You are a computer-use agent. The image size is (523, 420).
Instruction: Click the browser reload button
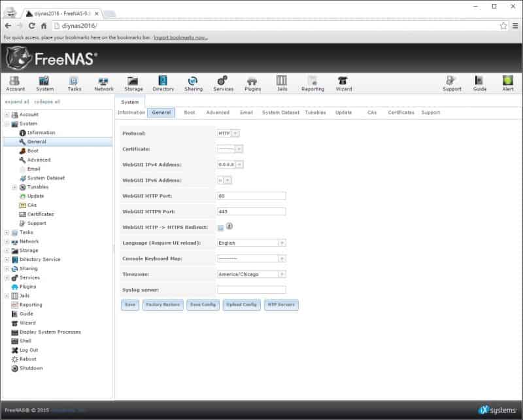pos(31,26)
